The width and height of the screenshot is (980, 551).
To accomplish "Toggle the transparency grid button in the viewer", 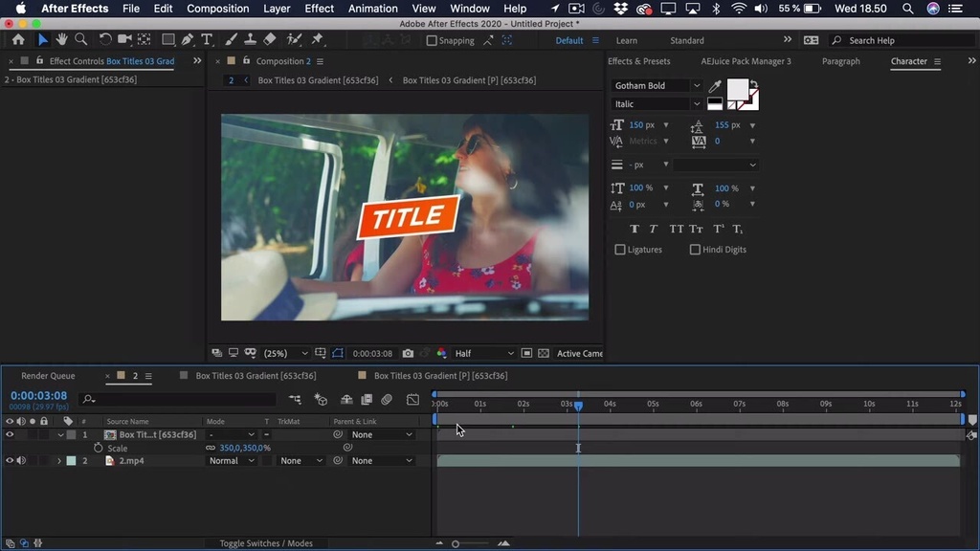I will 544,354.
